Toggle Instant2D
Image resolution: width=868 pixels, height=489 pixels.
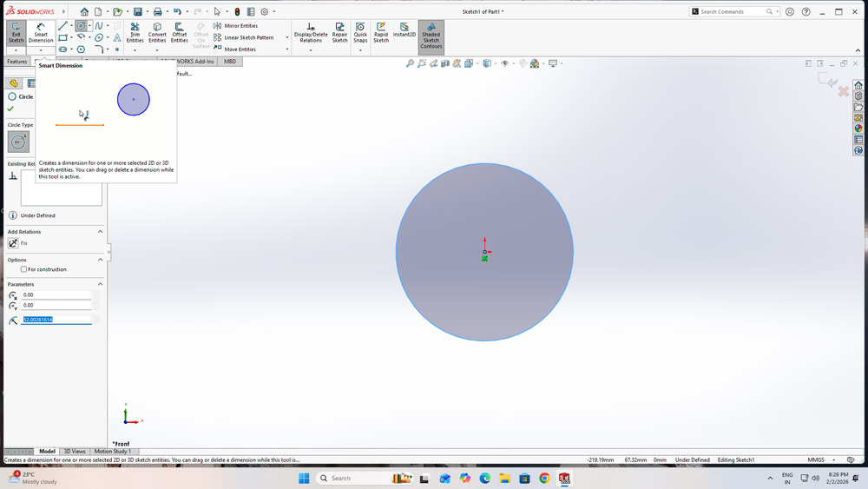(x=404, y=30)
